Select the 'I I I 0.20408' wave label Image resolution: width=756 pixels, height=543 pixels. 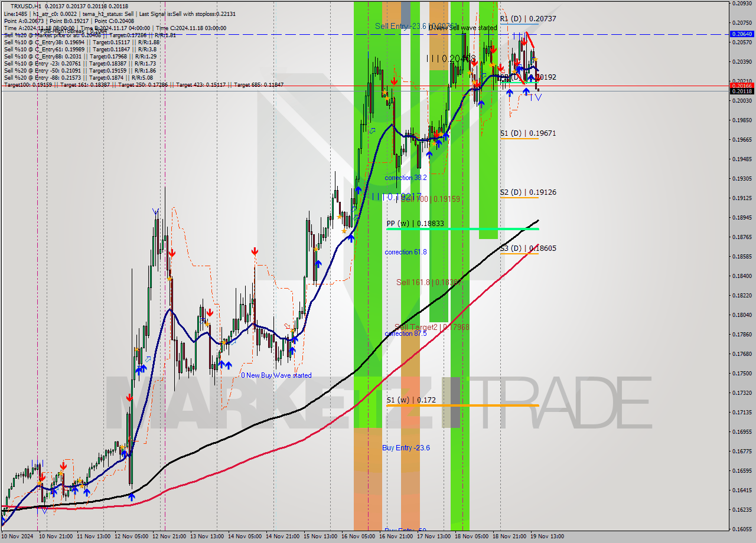(x=451, y=58)
